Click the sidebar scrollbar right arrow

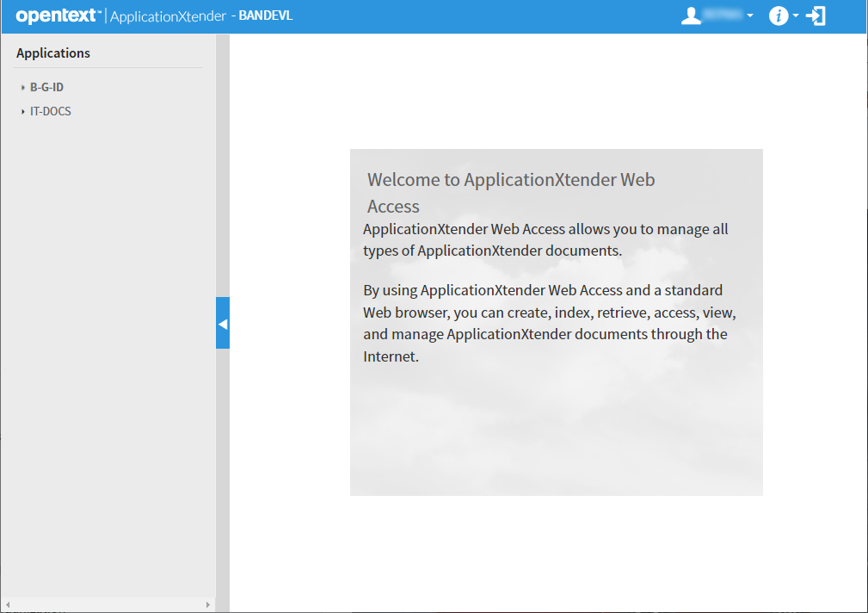tap(207, 605)
